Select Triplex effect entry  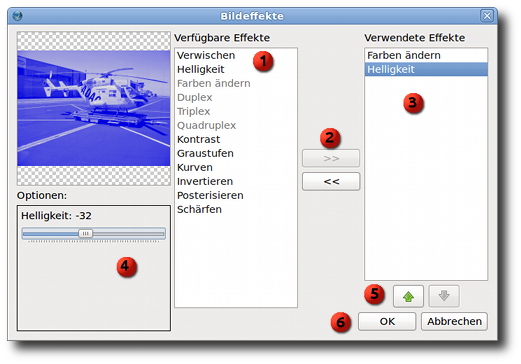click(x=194, y=111)
